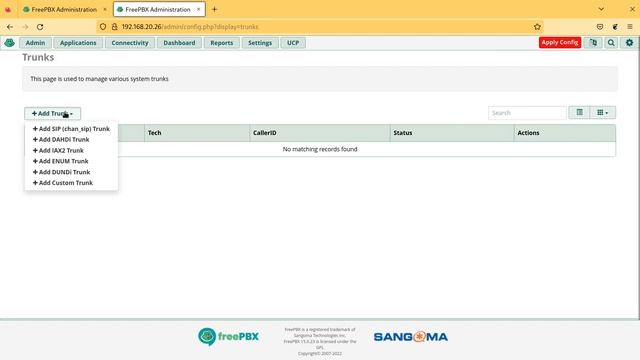
Task: Open the Applications menu
Action: coord(78,43)
